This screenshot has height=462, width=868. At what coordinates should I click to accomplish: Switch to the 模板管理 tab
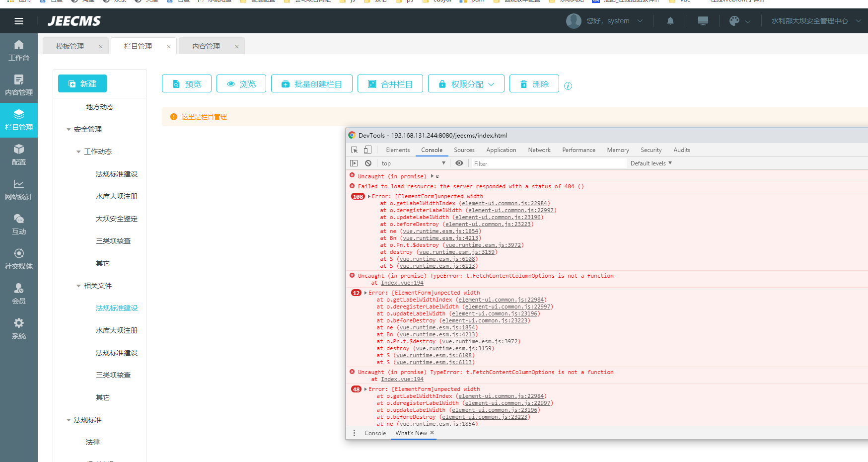[x=70, y=46]
